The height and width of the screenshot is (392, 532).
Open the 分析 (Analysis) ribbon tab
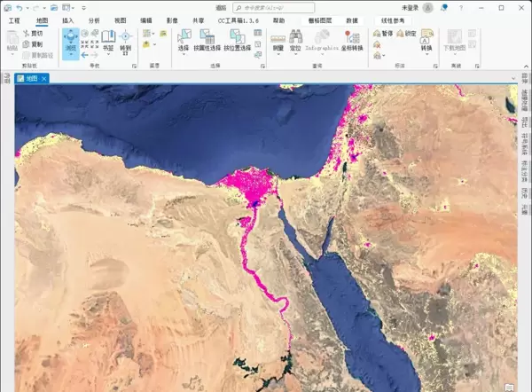(x=94, y=20)
